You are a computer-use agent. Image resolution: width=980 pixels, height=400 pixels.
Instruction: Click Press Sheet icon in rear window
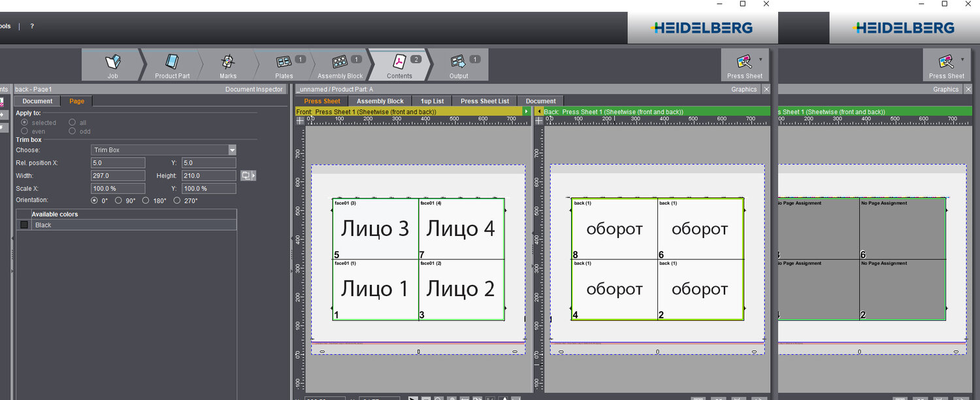tap(946, 62)
